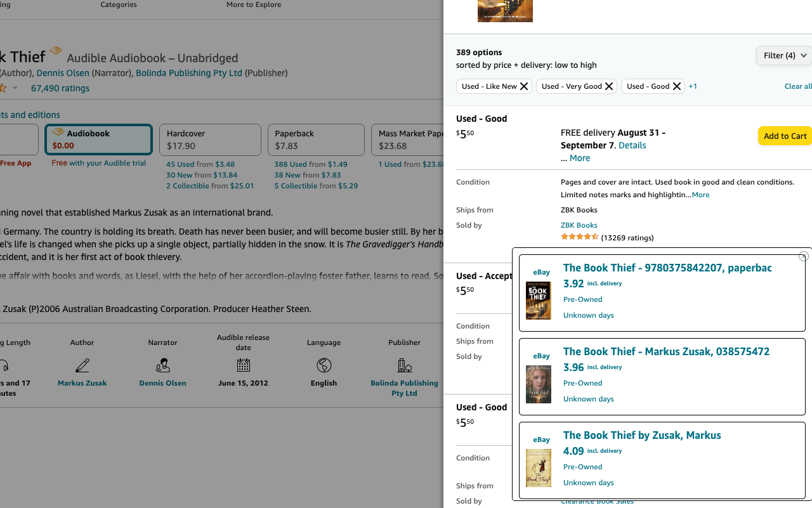Screen dimensions: 812x508
Task: Open ZBK Books seller page
Action: pyautogui.click(x=579, y=225)
